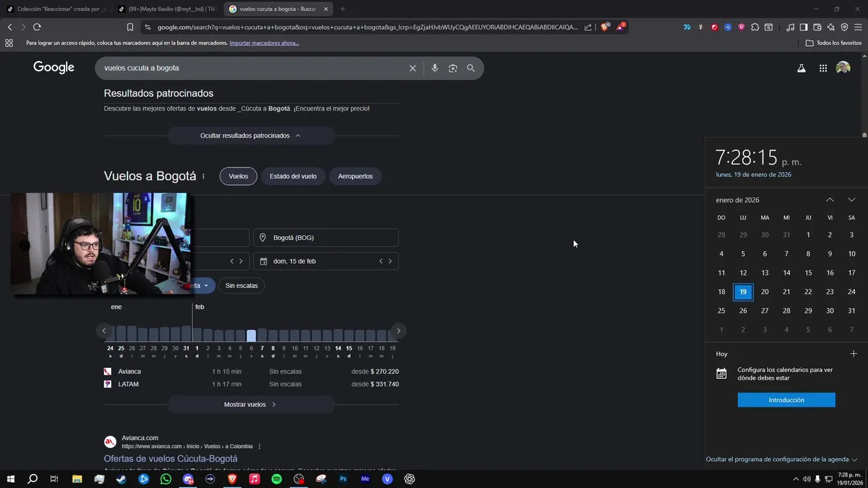The height and width of the screenshot is (488, 868).
Task: Click the Google logo
Action: pos(54,68)
